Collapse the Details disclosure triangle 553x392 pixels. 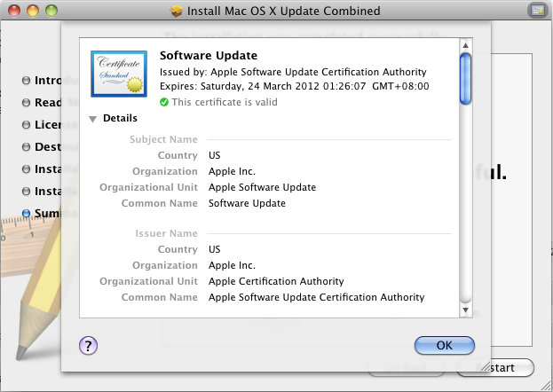[92, 119]
